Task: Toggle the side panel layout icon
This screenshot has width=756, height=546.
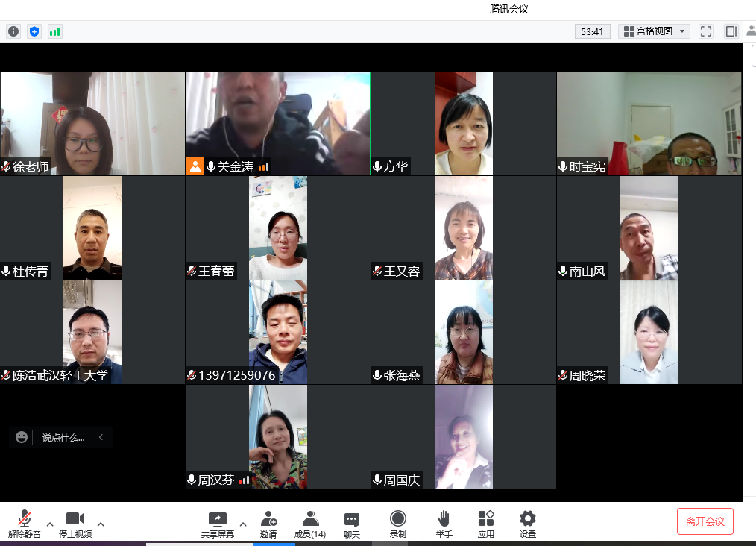Action: pos(731,31)
